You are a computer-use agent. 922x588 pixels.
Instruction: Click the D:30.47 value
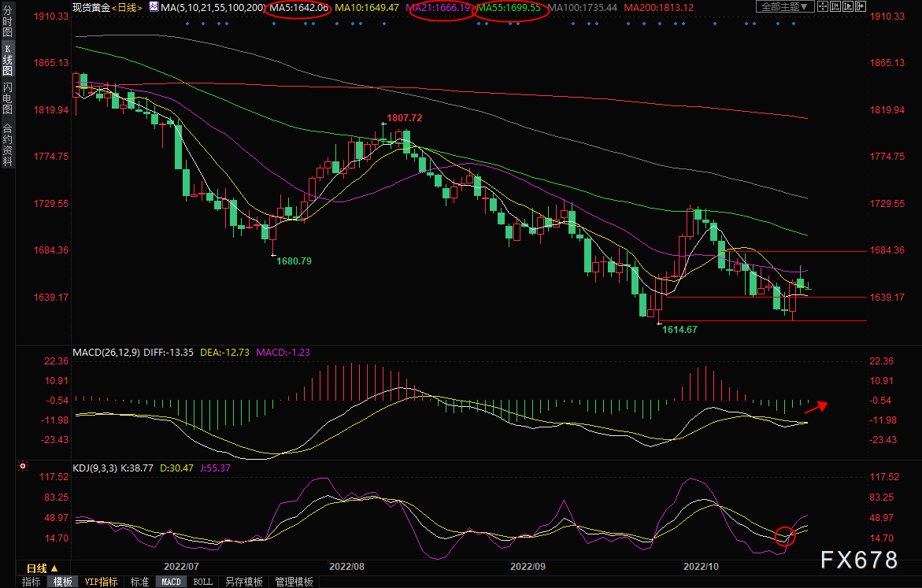[x=176, y=468]
